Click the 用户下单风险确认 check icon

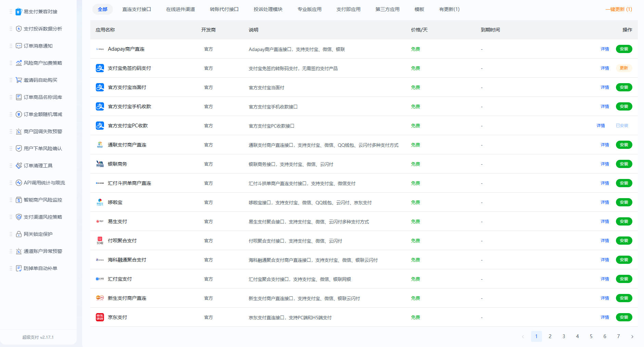click(x=19, y=149)
